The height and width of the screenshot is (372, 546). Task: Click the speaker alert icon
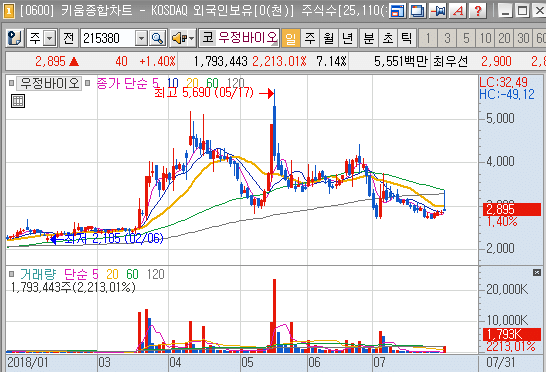[179, 38]
